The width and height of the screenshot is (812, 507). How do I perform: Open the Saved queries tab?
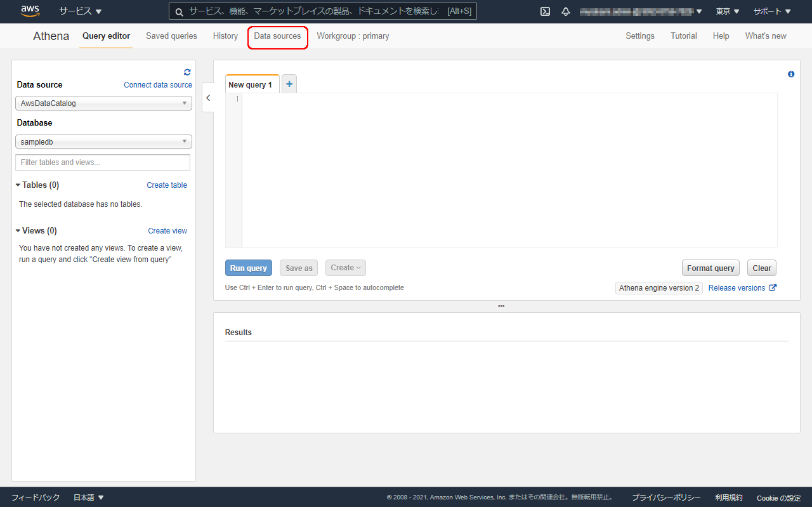[171, 36]
